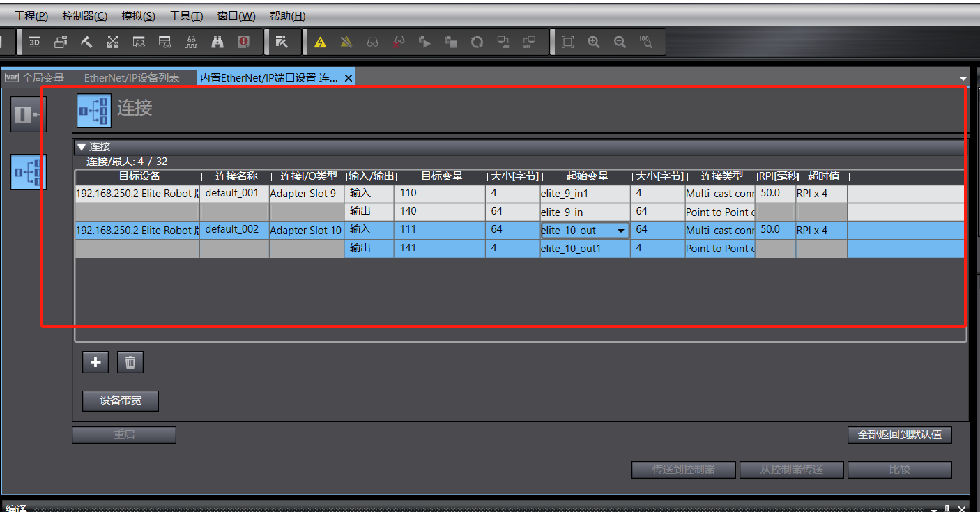980x512 pixels.
Task: Click the binoculars search icon in toolbar
Action: (x=217, y=42)
